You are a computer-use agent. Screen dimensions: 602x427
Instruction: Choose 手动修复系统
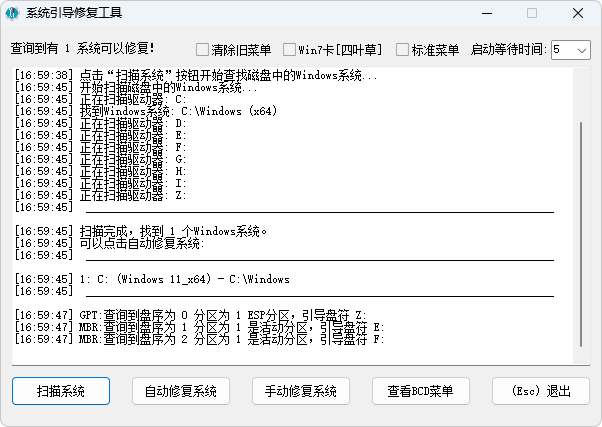click(x=300, y=390)
